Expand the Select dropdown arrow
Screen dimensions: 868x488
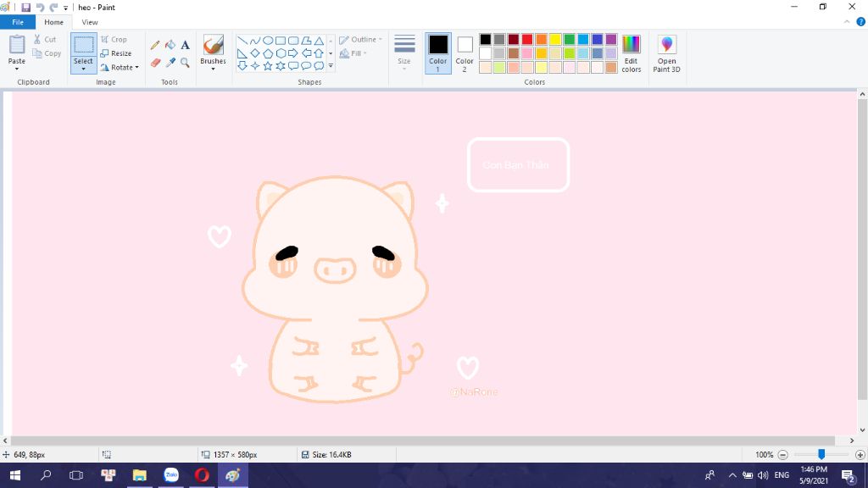[84, 69]
